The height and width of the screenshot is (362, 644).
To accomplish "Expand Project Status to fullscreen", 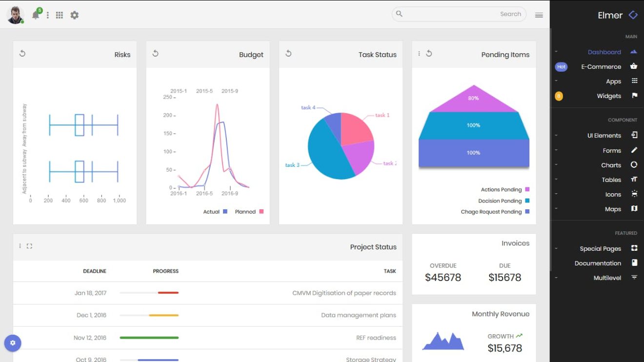I will [29, 246].
